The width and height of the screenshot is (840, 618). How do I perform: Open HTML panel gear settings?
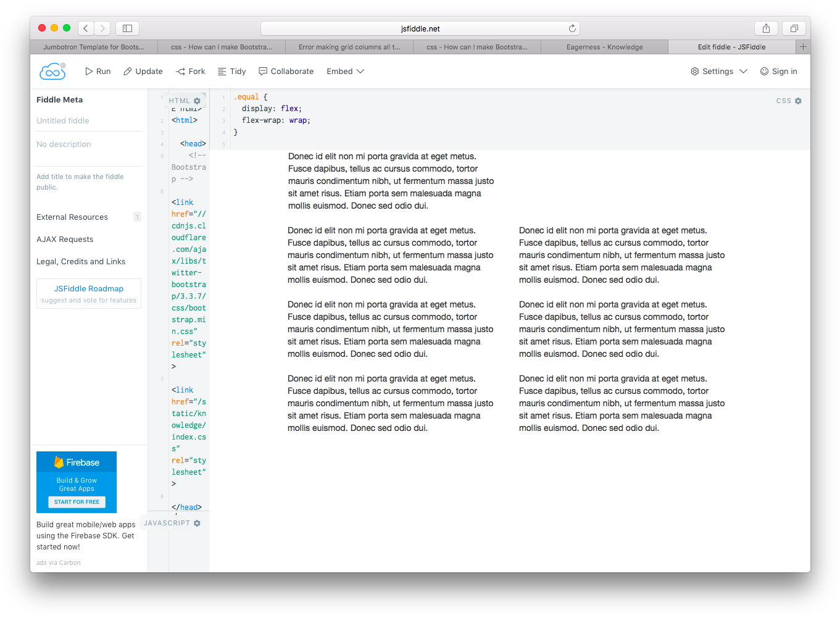click(x=197, y=101)
